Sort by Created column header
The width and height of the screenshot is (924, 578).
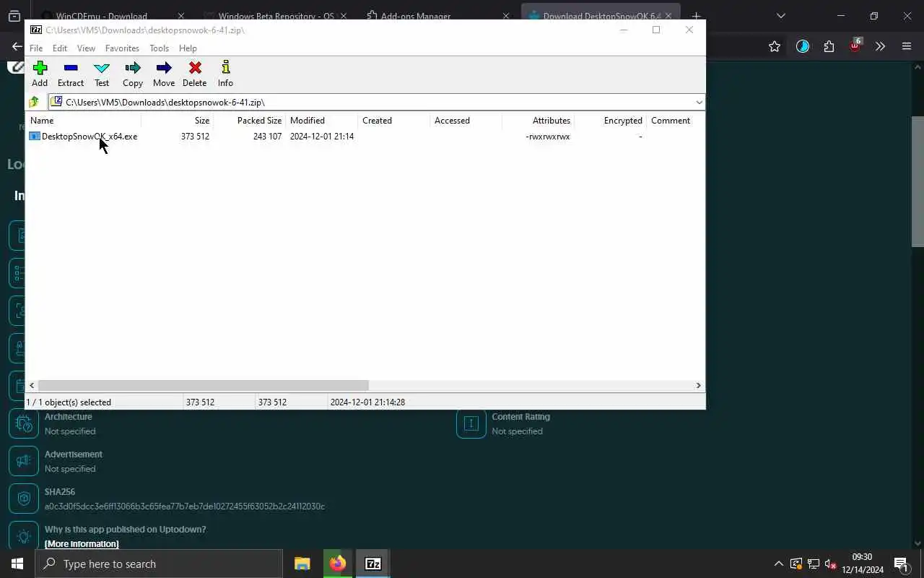[x=394, y=121]
